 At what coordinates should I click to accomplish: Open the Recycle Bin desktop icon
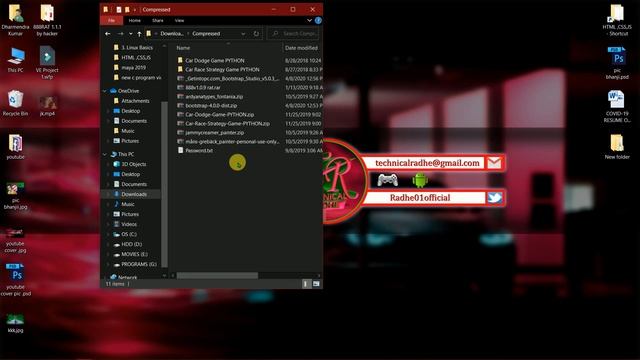click(15, 102)
